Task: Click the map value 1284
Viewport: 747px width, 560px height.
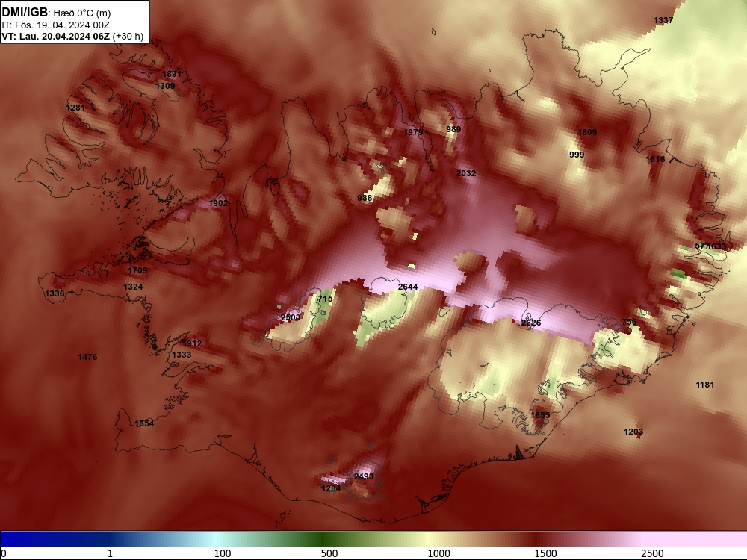Action: click(x=331, y=488)
